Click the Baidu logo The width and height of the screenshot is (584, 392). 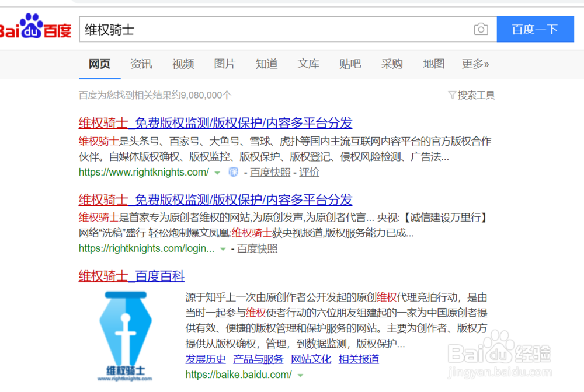[x=36, y=27]
